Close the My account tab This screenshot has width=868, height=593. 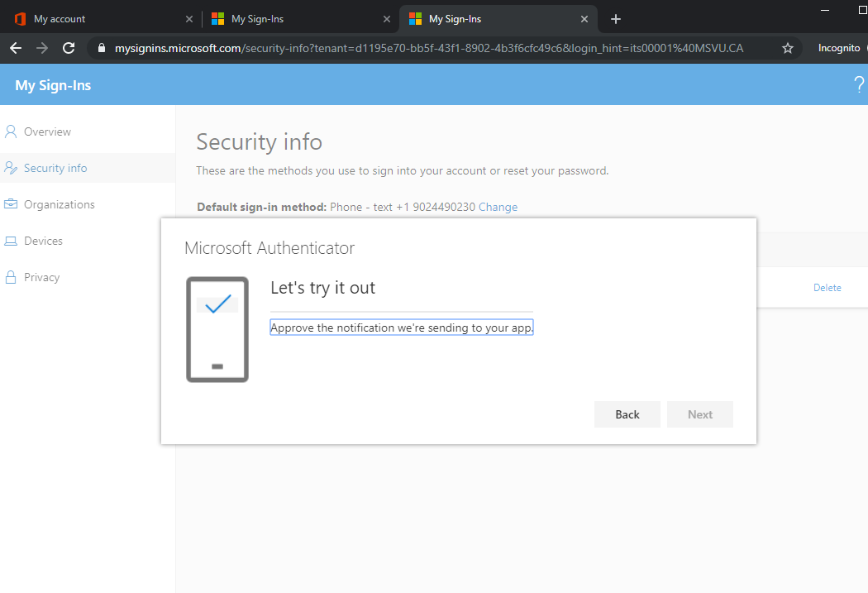tap(189, 19)
